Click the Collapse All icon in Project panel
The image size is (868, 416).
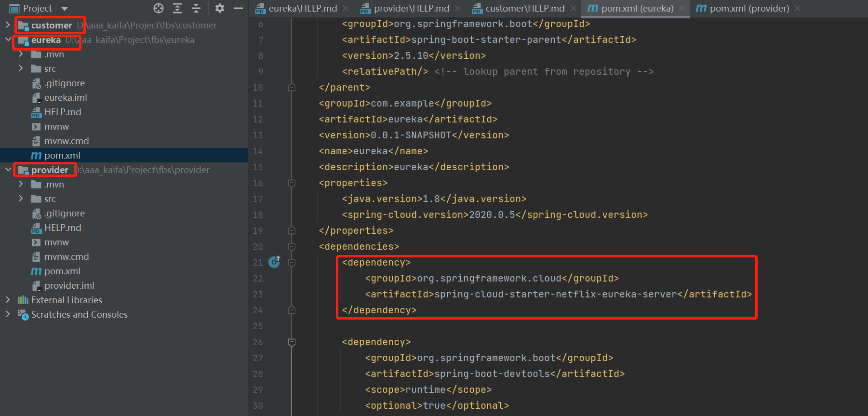pos(196,8)
